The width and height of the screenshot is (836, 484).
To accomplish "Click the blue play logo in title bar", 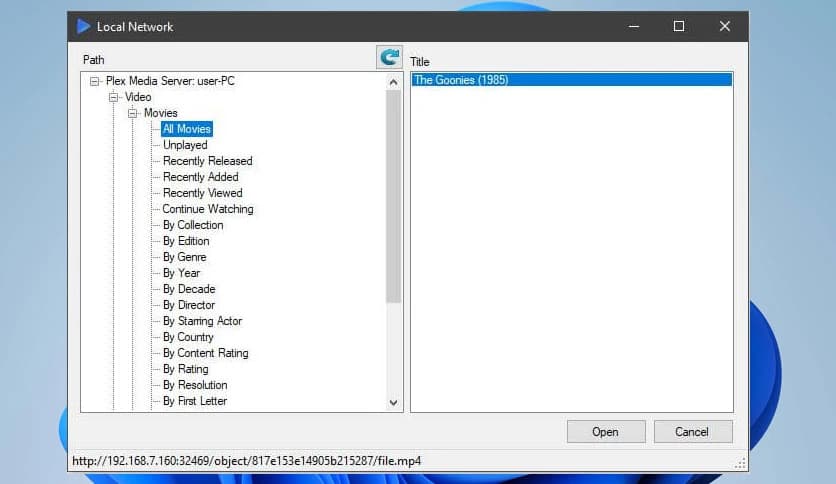I will pyautogui.click(x=83, y=26).
